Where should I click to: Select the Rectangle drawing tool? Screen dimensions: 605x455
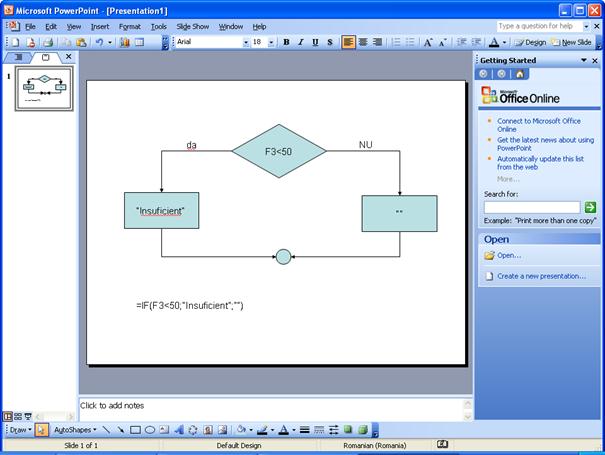point(135,430)
